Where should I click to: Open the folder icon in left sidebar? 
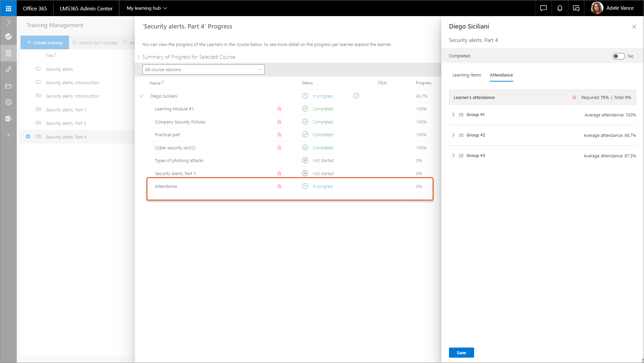coord(8,86)
